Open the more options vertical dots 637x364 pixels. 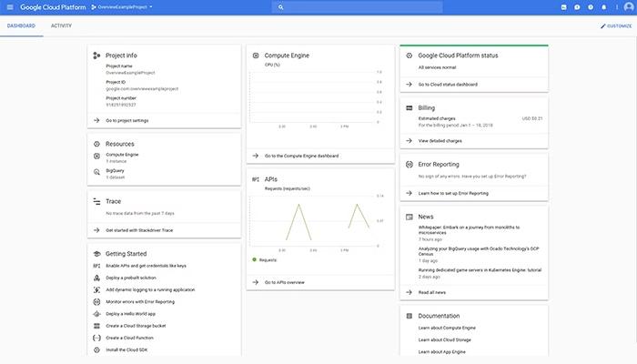(x=617, y=7)
